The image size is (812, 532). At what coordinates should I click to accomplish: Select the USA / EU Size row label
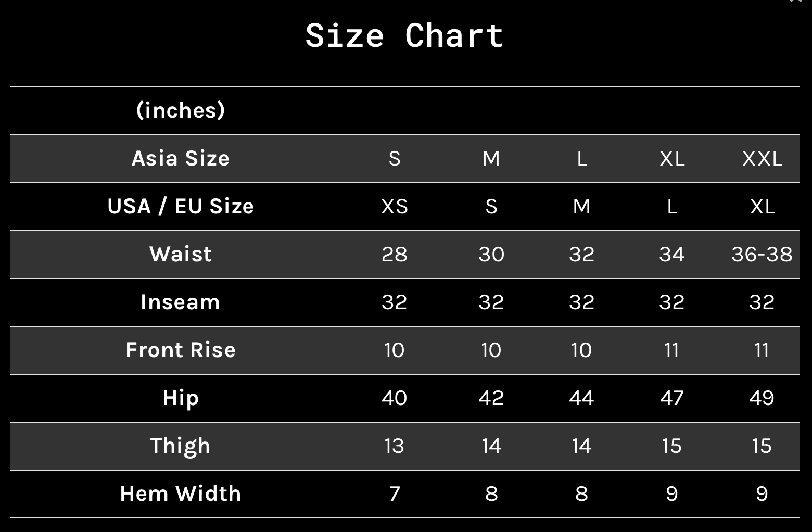click(181, 206)
